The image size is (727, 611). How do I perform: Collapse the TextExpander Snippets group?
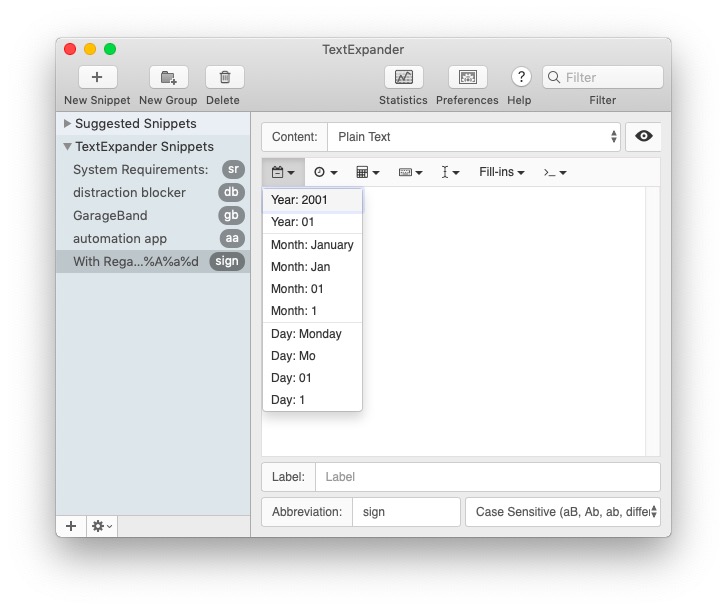[x=67, y=146]
